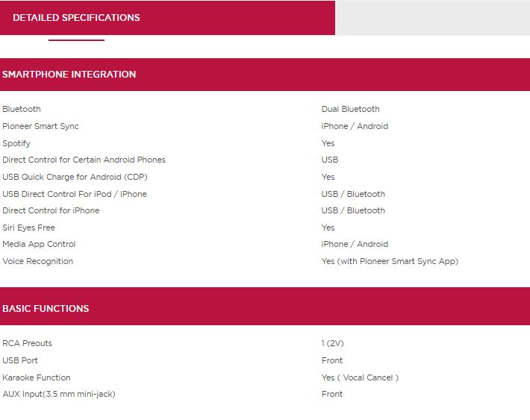
Task: Collapse the Basic Functions section header
Action: (46, 308)
